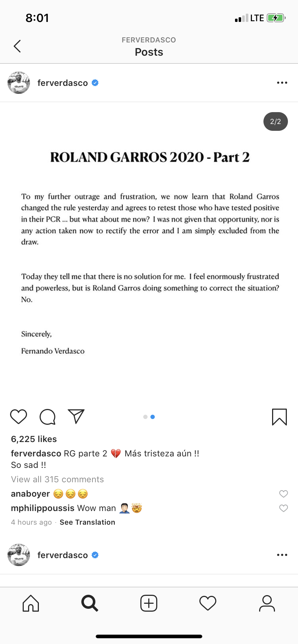Tap See Translation

[87, 522]
